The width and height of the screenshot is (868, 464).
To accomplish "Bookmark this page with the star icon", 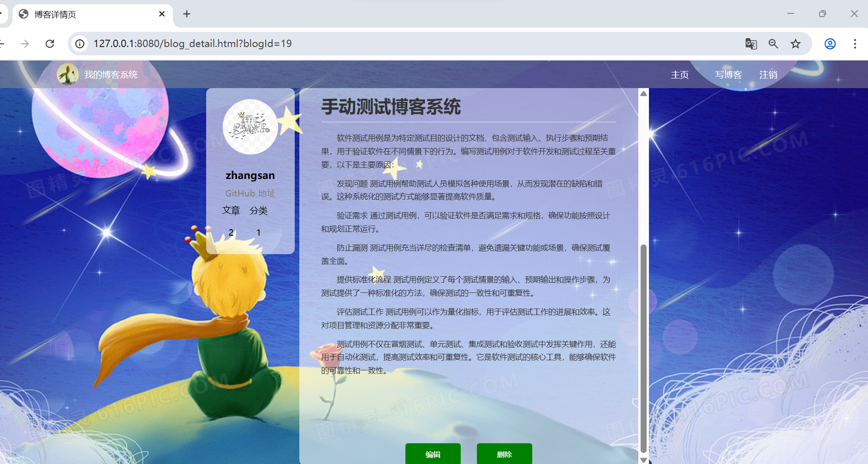I will point(796,44).
